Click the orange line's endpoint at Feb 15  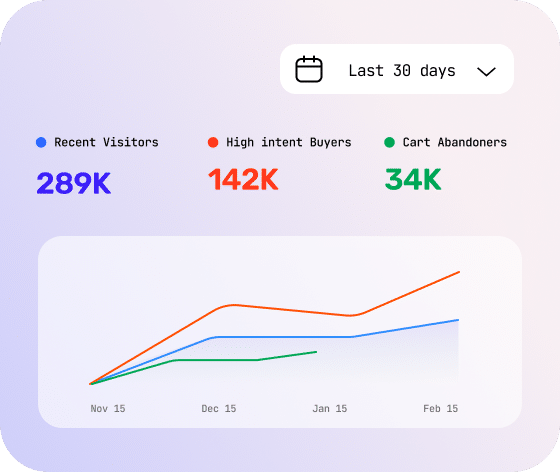click(x=459, y=272)
